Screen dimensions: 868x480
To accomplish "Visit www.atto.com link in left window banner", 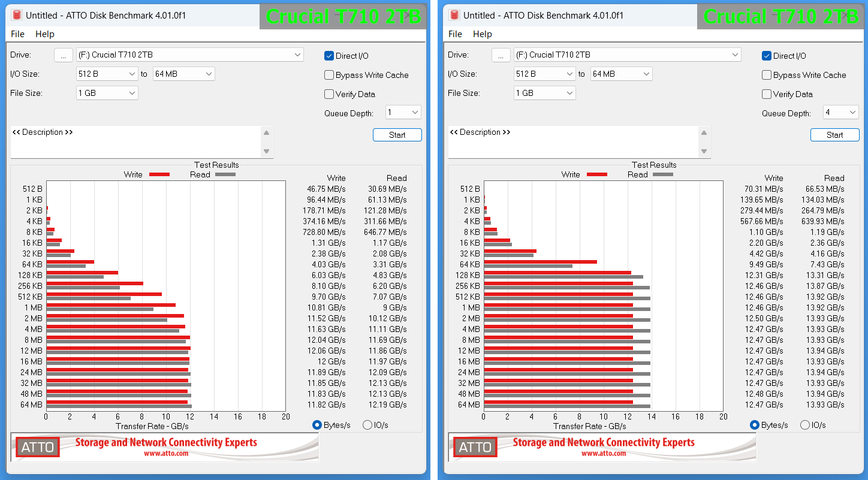I will 165,454.
